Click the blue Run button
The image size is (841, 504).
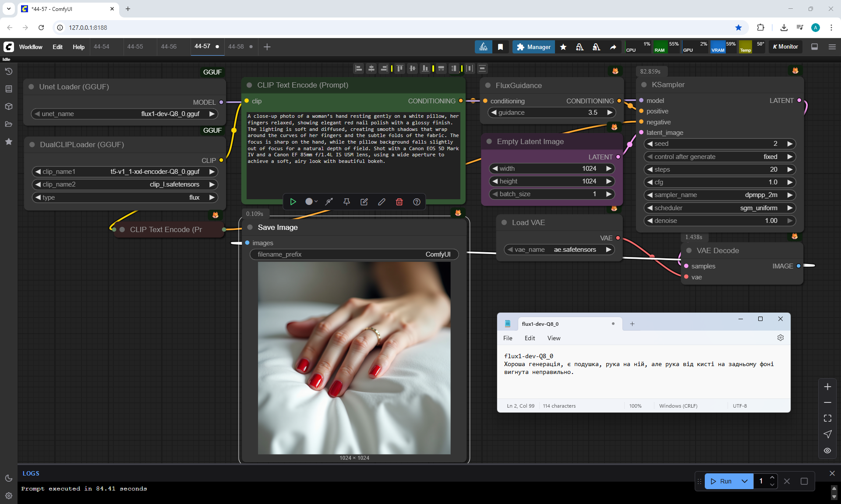click(x=721, y=481)
